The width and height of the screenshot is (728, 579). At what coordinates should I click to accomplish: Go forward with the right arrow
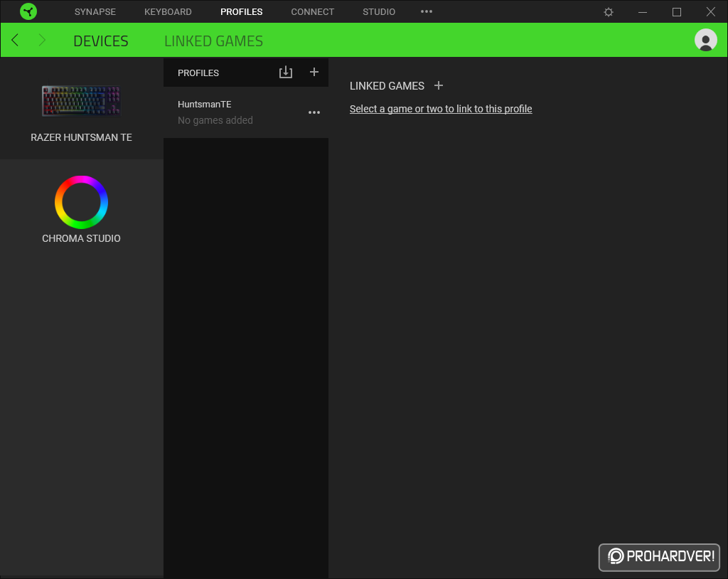[42, 41]
